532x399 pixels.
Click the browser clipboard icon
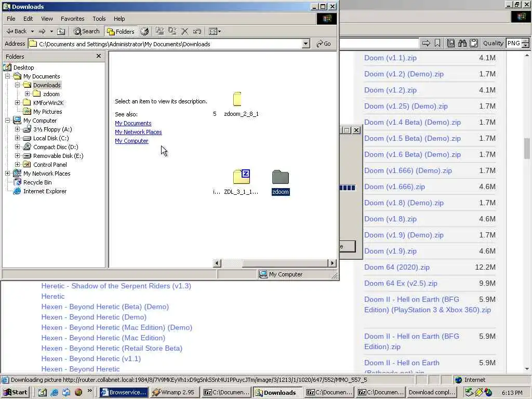(474, 43)
